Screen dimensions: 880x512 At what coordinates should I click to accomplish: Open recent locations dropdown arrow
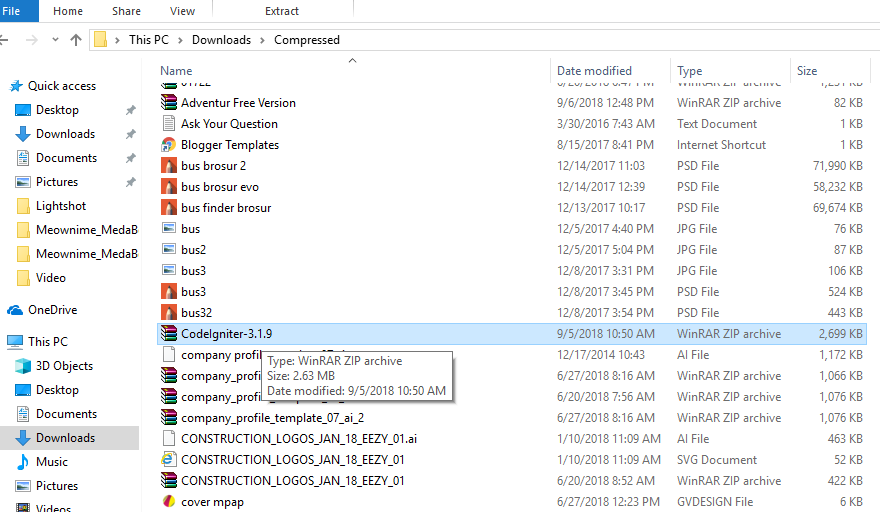point(55,40)
